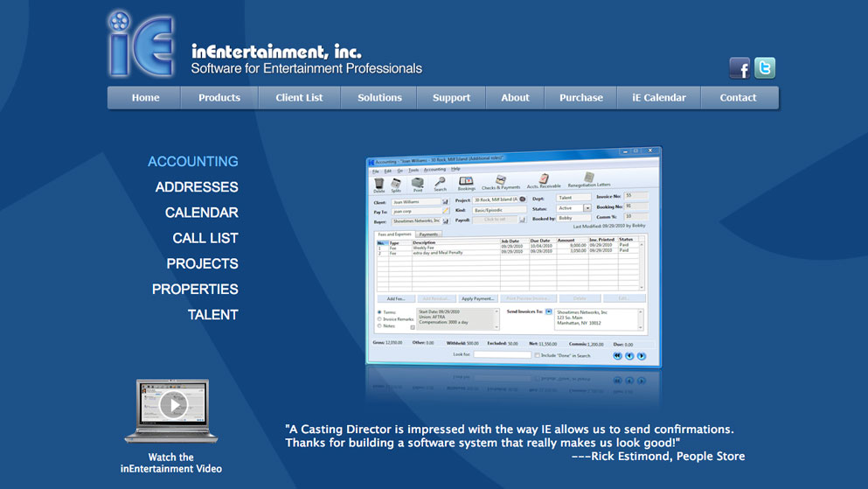Screen dimensions: 868x489
Task: Click the pencil icon beside Pay To field
Action: pos(445,211)
